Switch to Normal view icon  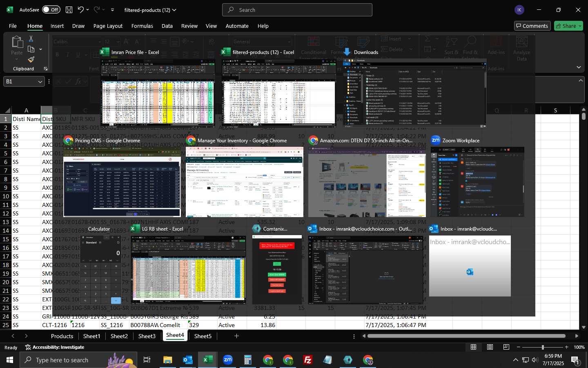point(474,347)
